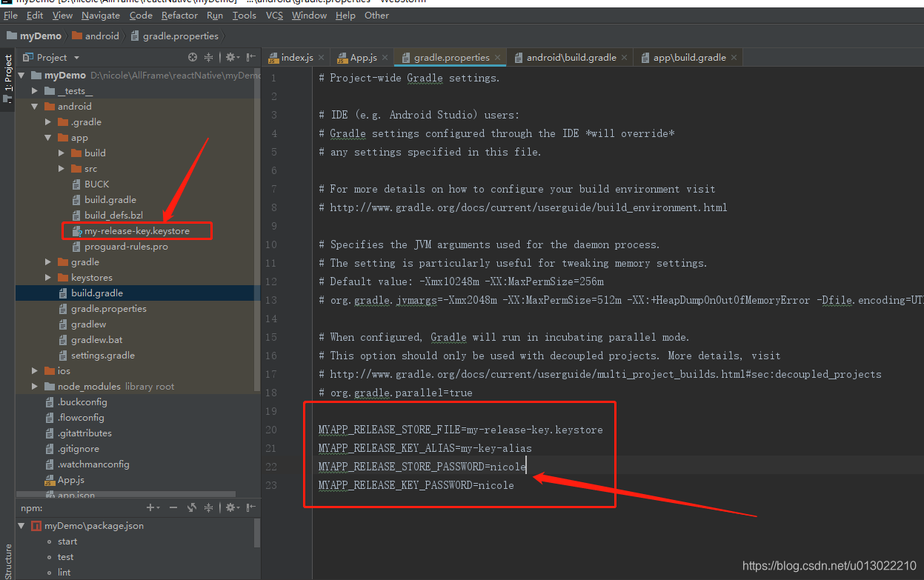Select the test npm script
Viewport: 924px width, 580px height.
(65, 556)
